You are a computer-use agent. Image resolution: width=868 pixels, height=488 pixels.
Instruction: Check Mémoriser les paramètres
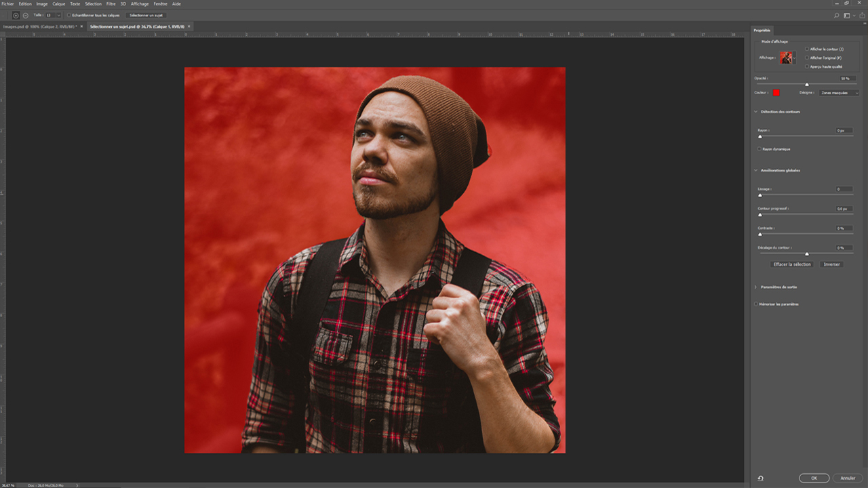tap(757, 304)
